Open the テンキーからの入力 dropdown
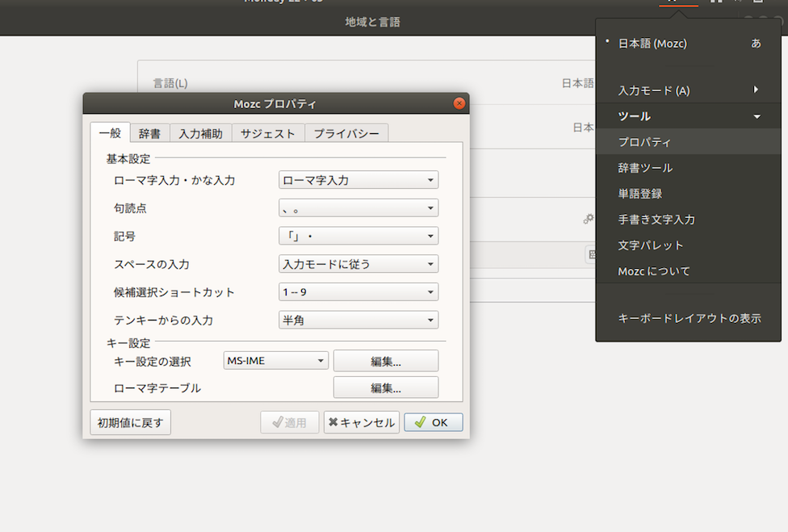This screenshot has width=788, height=532. [x=358, y=320]
